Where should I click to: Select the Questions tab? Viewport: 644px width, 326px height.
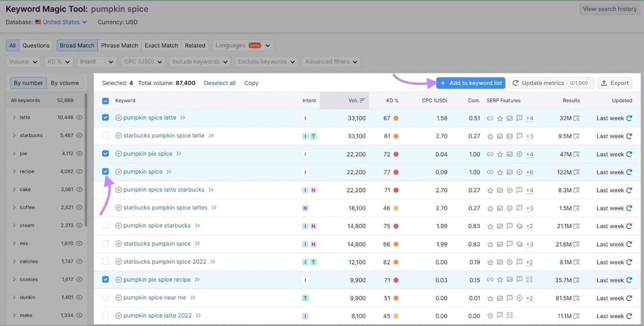(36, 46)
